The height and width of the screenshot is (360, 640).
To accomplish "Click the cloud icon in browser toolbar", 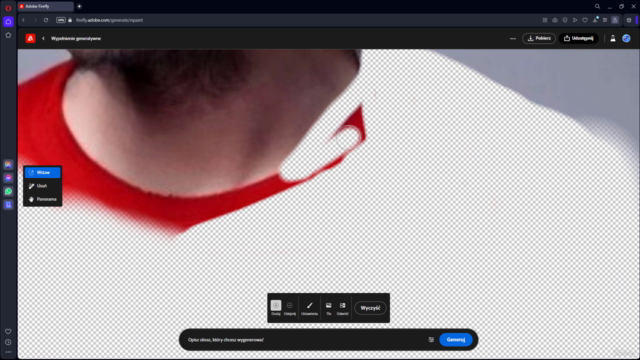I will point(555,20).
